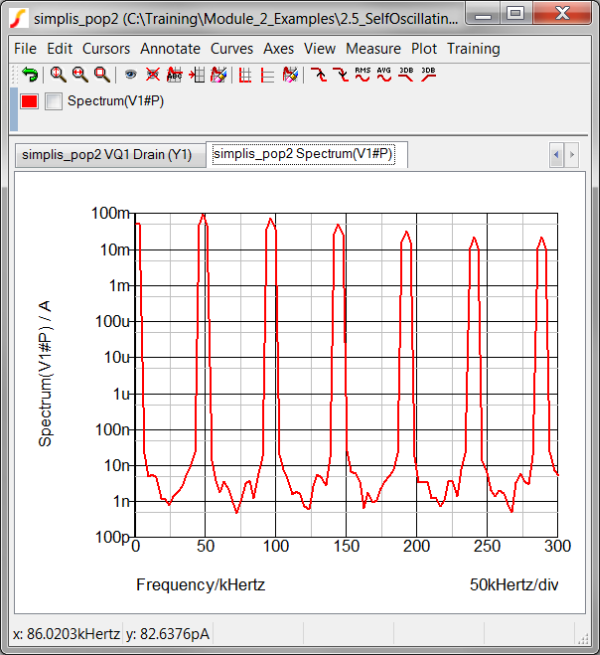Open the Training menu
The width and height of the screenshot is (600, 655).
(x=473, y=48)
